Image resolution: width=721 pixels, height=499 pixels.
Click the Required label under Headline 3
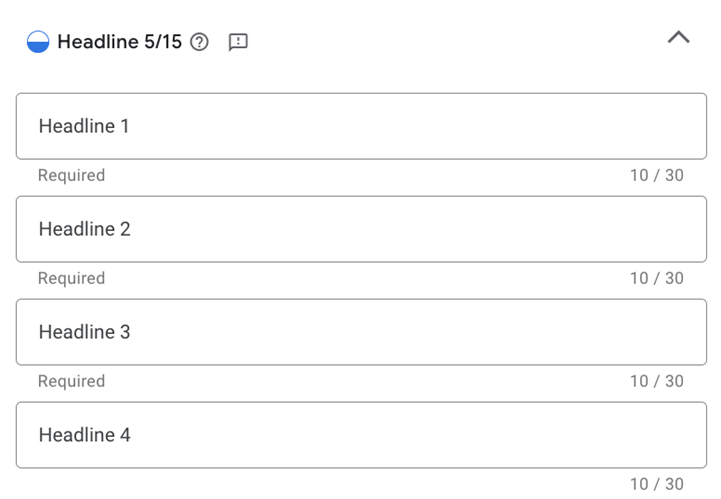[71, 381]
